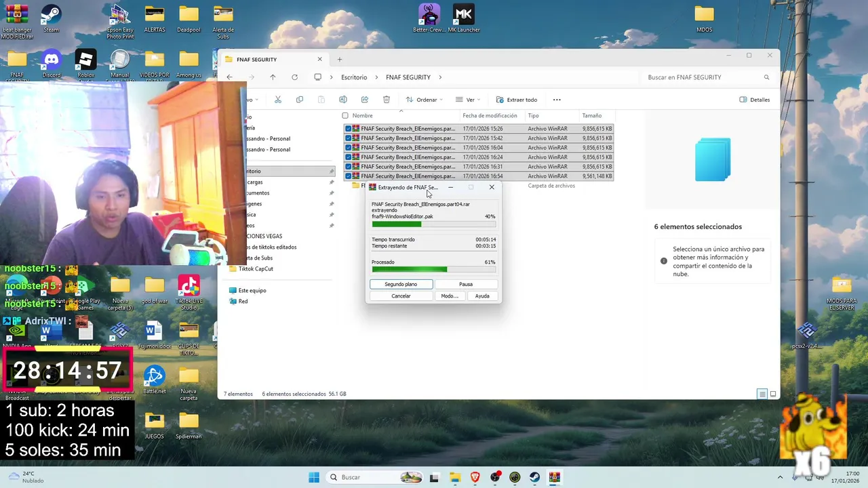The image size is (868, 488).
Task: Add a new Explorer tab with plus icon
Action: [x=340, y=59]
